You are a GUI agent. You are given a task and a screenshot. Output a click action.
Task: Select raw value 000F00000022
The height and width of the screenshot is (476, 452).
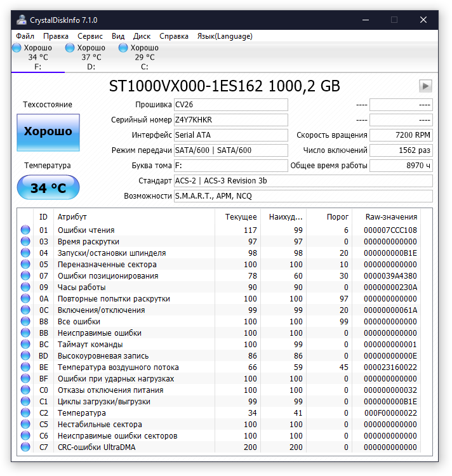(x=390, y=413)
